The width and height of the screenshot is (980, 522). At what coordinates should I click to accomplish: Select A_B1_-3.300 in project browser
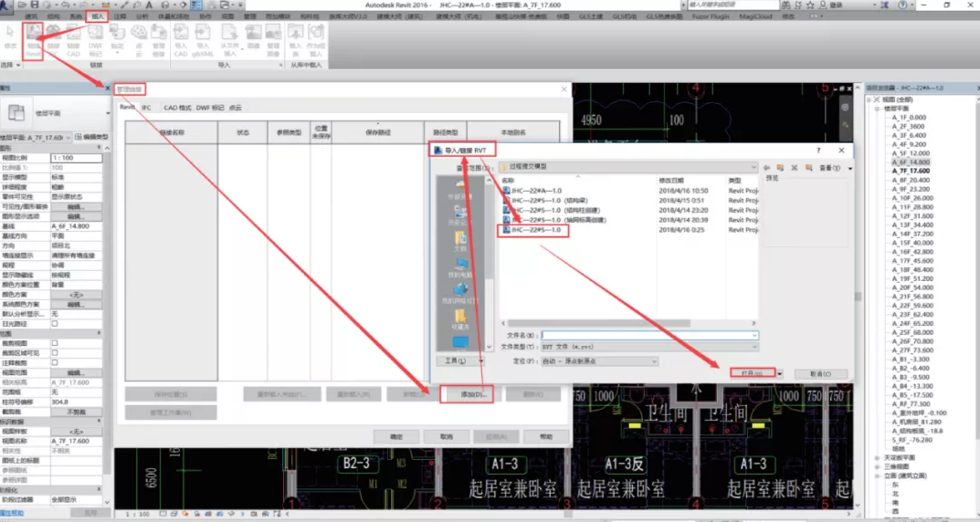[911, 359]
